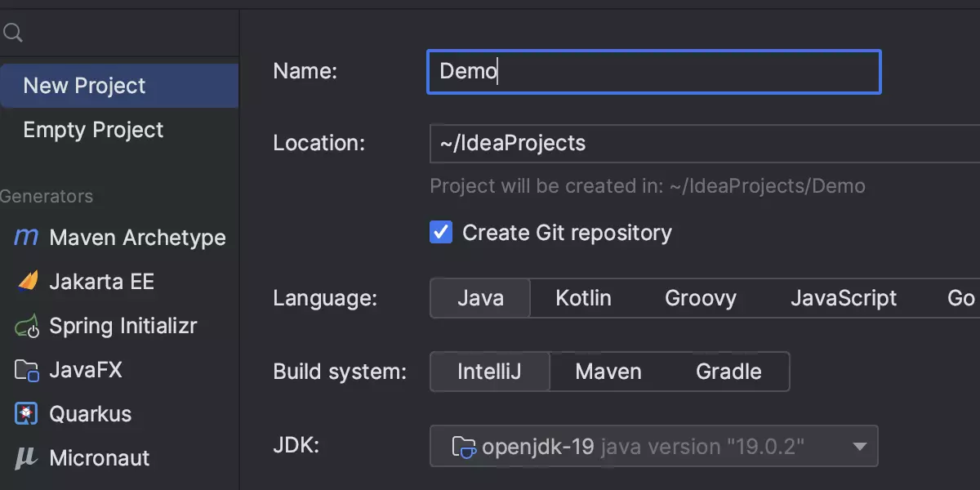Select the Spring Initializr generator
The height and width of the screenshot is (490, 980).
click(122, 326)
